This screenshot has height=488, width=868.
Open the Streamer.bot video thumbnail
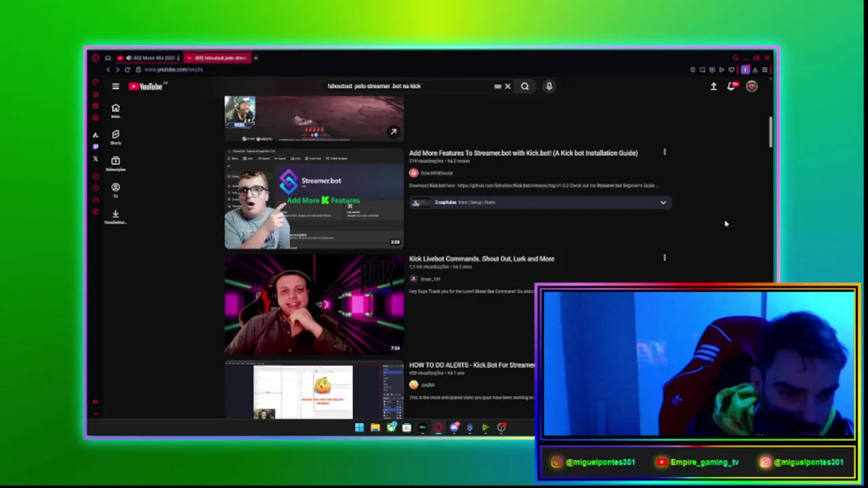tap(314, 199)
